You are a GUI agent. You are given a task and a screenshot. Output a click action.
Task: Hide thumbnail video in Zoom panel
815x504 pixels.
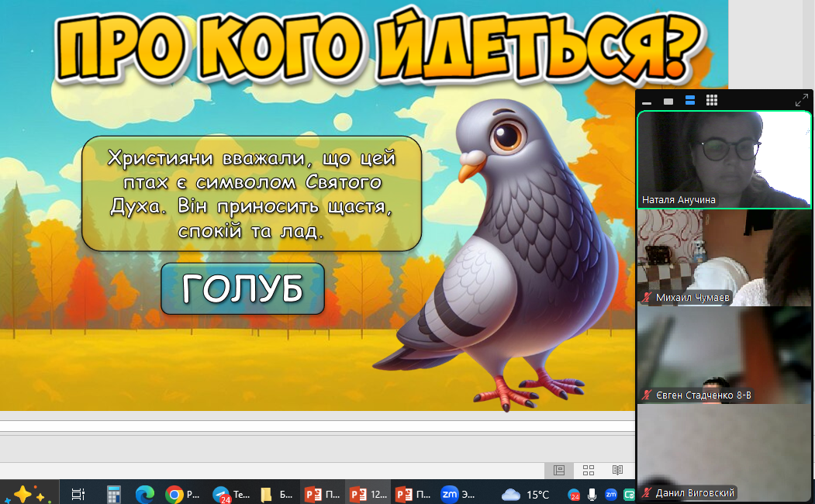[x=647, y=102]
